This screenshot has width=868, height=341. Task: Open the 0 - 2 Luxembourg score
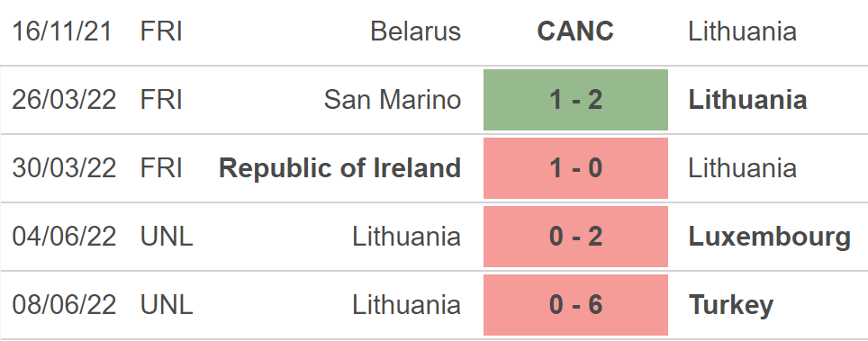(x=575, y=237)
